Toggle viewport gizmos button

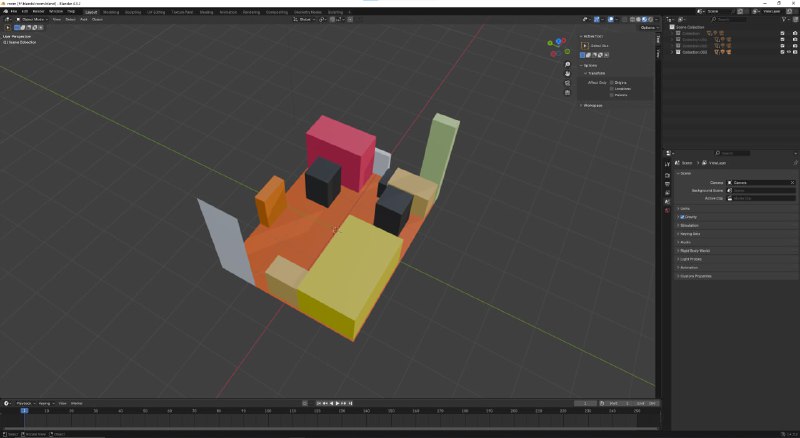click(596, 19)
